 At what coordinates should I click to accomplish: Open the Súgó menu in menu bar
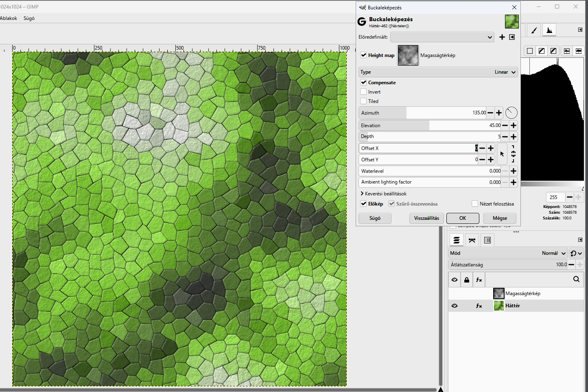pos(29,18)
